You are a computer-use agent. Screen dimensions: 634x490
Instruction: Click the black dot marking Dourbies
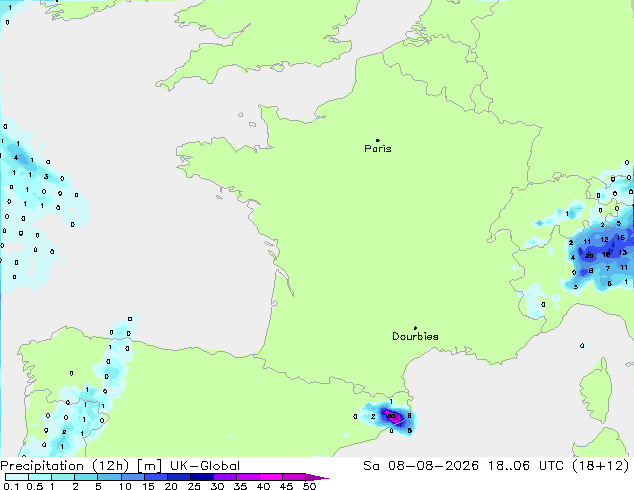[x=415, y=328]
